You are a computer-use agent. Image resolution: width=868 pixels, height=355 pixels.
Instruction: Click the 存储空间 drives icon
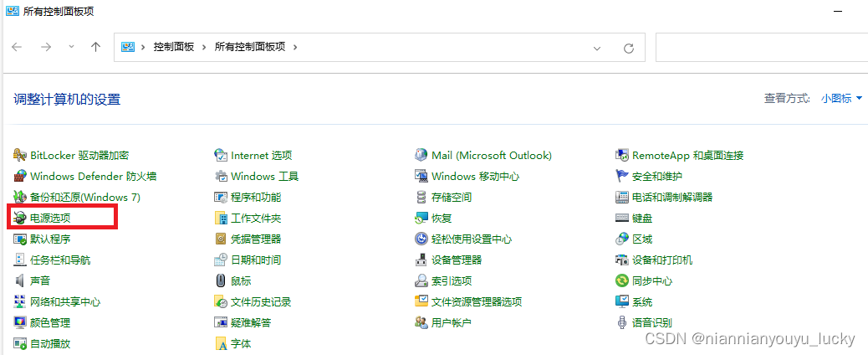(x=421, y=197)
